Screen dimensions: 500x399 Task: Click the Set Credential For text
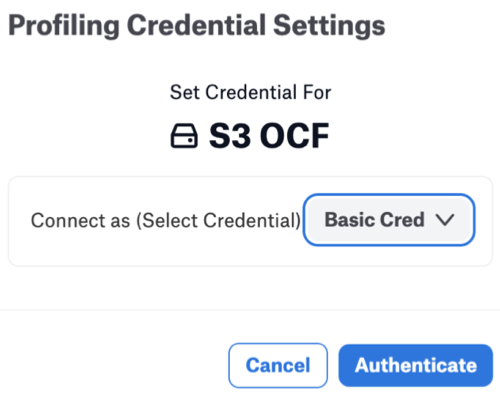[251, 92]
